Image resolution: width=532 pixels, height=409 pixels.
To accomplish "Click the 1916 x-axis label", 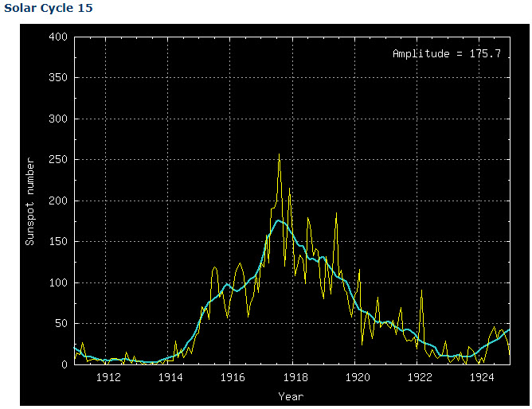I will 233,377.
